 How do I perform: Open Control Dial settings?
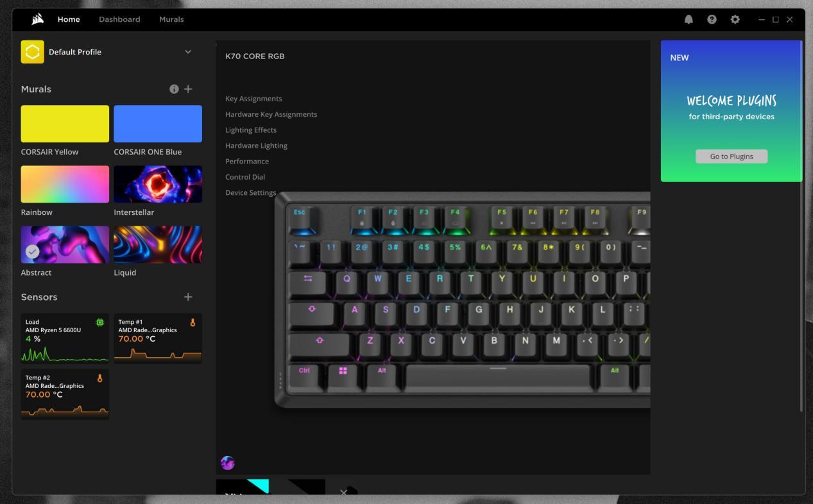pyautogui.click(x=245, y=177)
